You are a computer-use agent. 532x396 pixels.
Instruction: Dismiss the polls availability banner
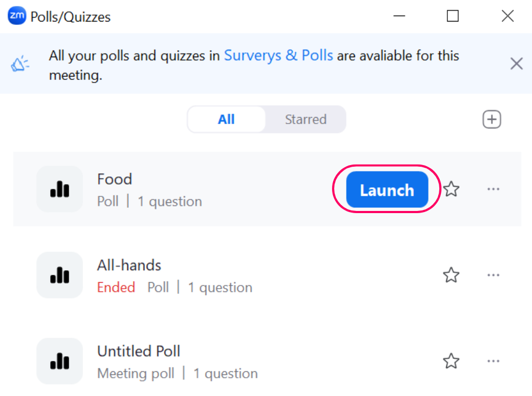516,63
